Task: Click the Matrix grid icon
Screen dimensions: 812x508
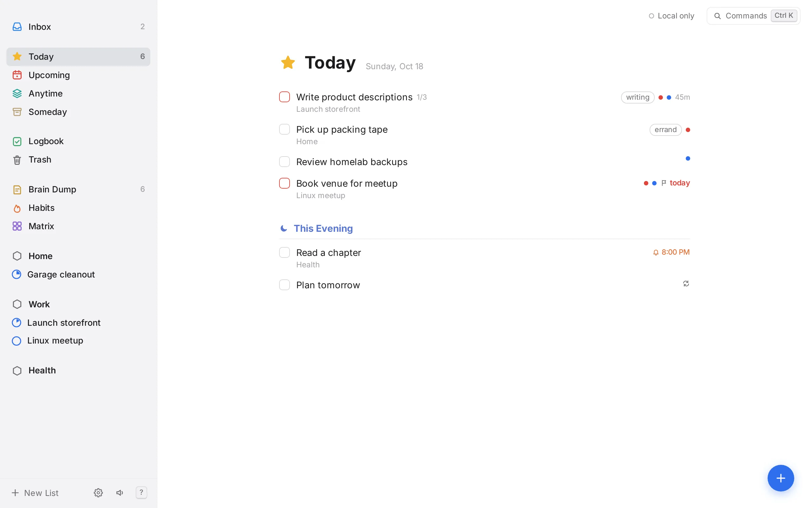Action: (x=17, y=226)
